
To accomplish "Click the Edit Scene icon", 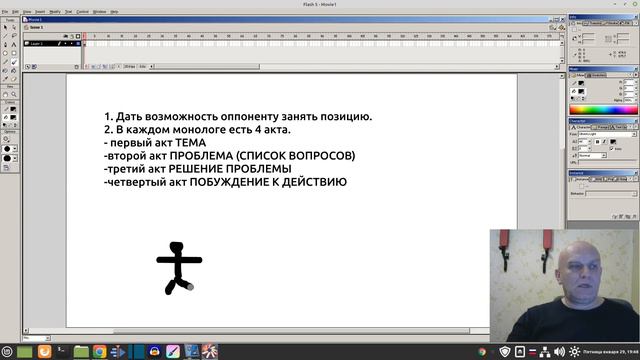I will [x=552, y=27].
